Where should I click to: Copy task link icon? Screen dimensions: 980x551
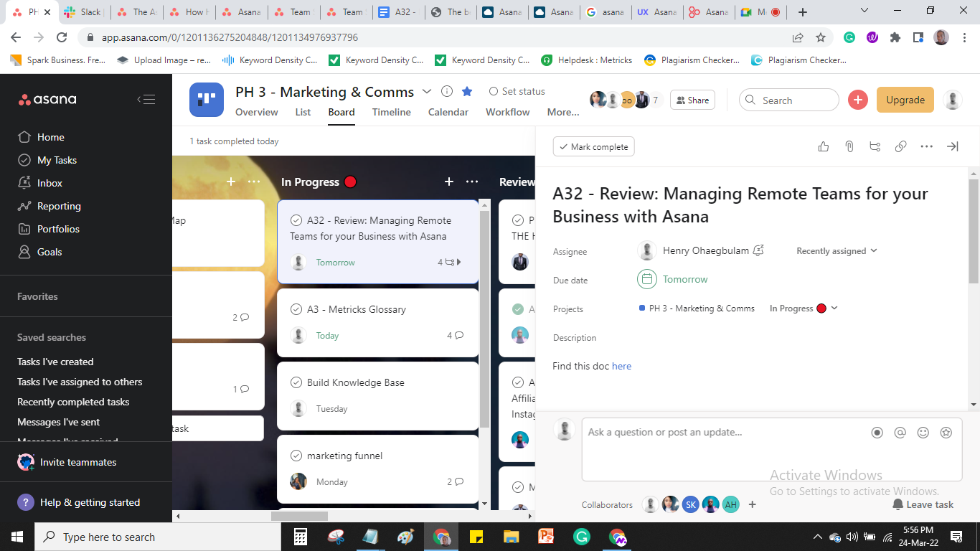(x=900, y=146)
